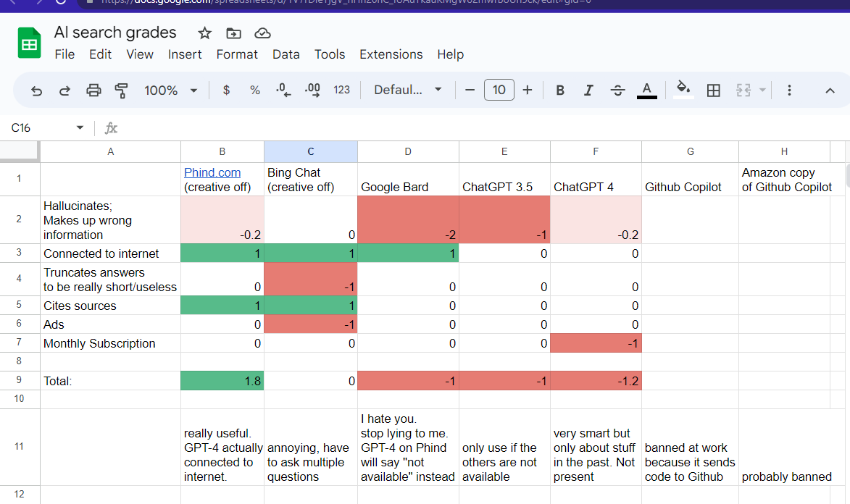This screenshot has width=850, height=504.
Task: Toggle strikethrough formatting
Action: coord(617,90)
